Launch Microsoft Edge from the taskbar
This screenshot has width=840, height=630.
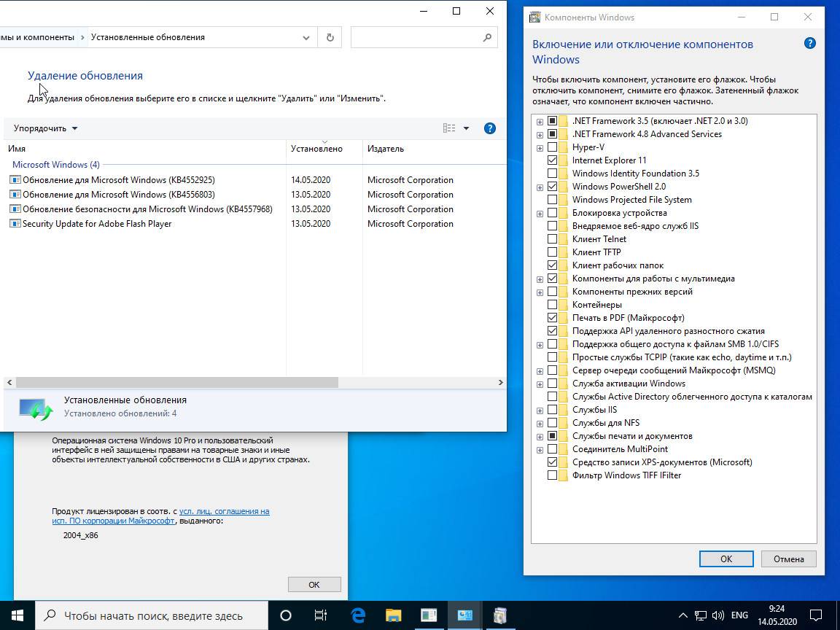[x=357, y=615]
